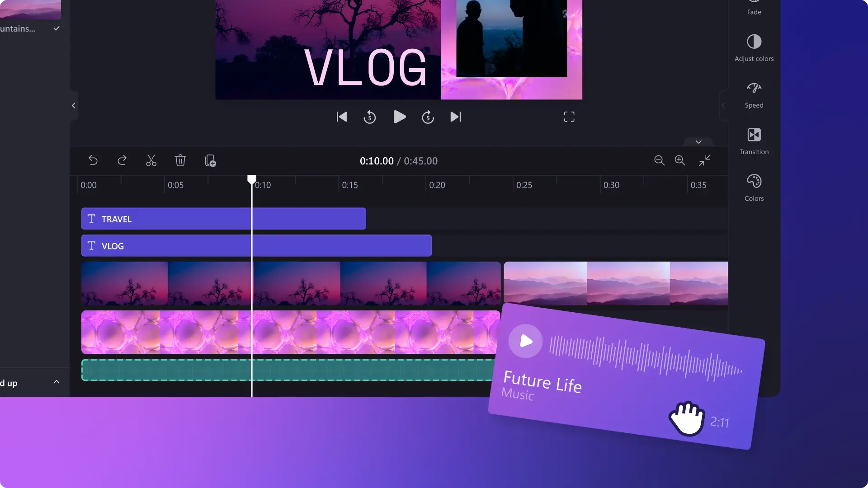Collapse right side panel arrow
Viewport: 868px width, 488px height.
coord(724,105)
